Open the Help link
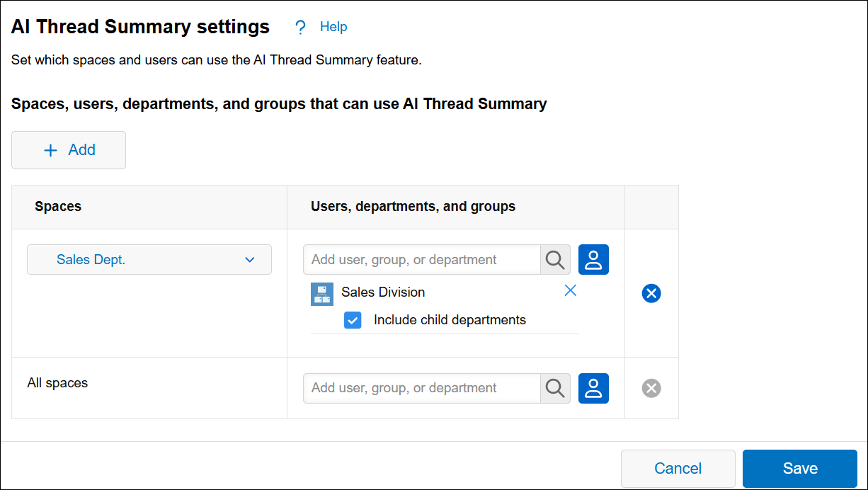868x490 pixels. [333, 26]
